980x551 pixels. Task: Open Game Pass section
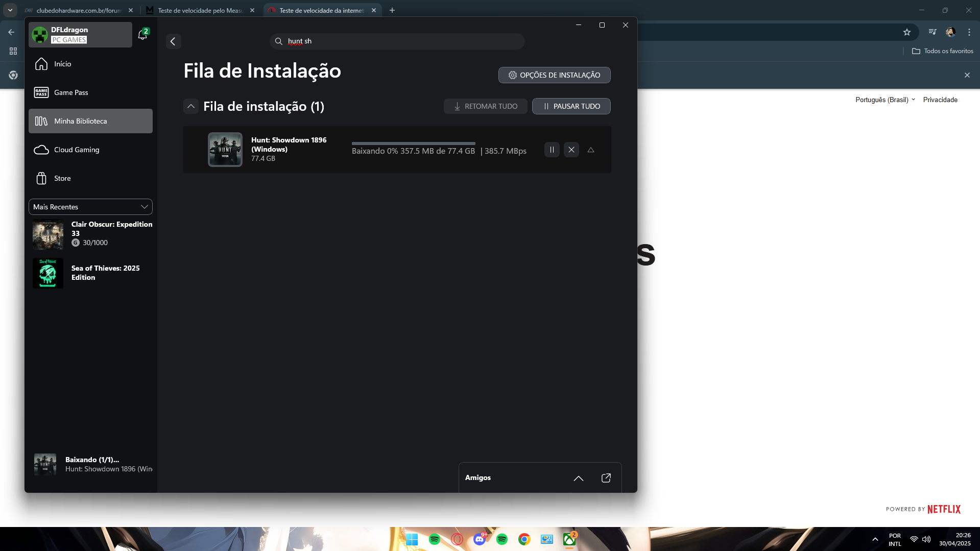click(x=90, y=92)
